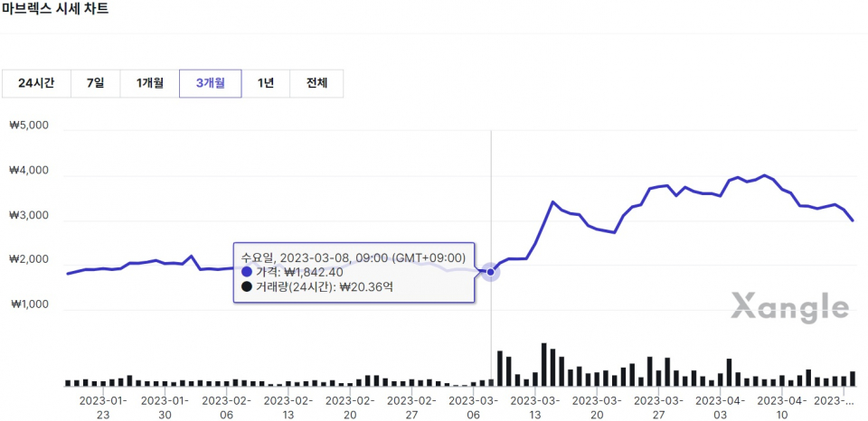Click the black 거래량 legend dot in tooltip
The height and width of the screenshot is (421, 868).
click(x=248, y=287)
